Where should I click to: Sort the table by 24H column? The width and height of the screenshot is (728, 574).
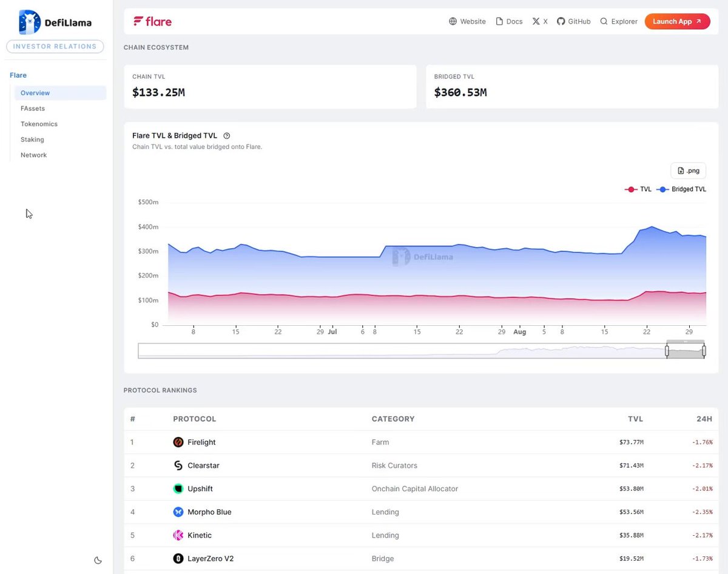[704, 419]
